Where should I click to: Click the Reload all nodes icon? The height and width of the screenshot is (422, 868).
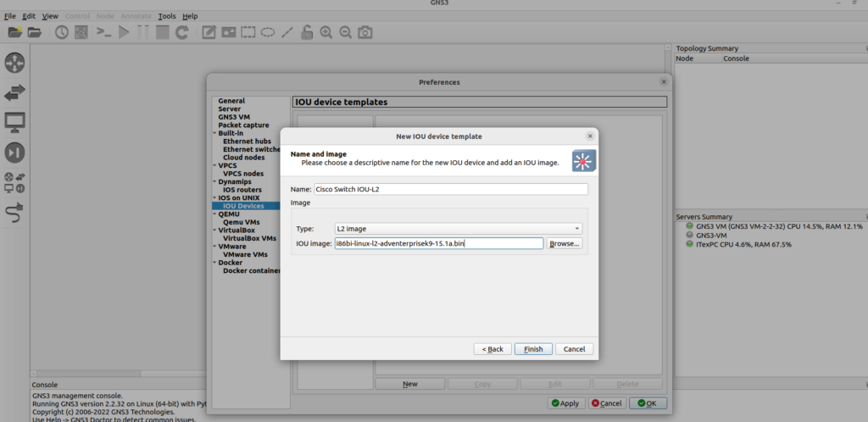point(181,32)
